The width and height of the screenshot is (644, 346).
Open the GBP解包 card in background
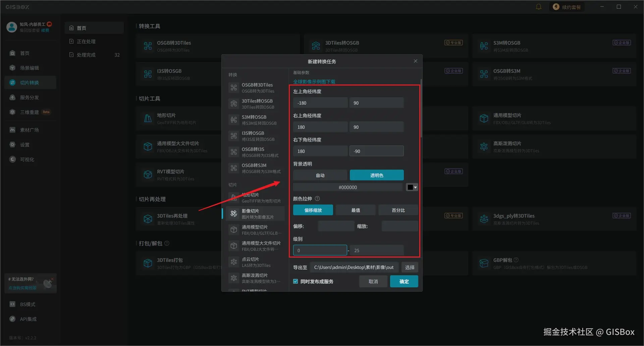coord(554,263)
